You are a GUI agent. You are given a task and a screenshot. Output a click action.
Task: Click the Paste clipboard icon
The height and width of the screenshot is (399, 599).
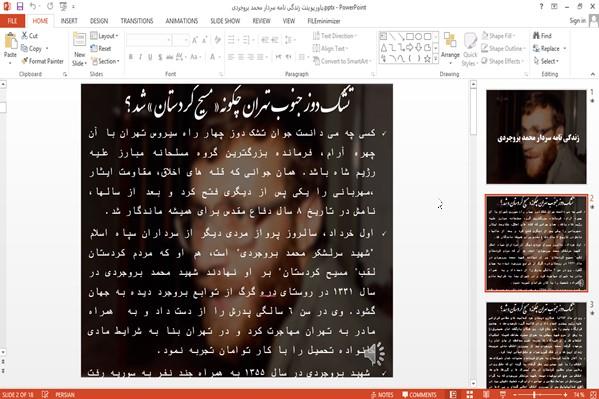10,41
